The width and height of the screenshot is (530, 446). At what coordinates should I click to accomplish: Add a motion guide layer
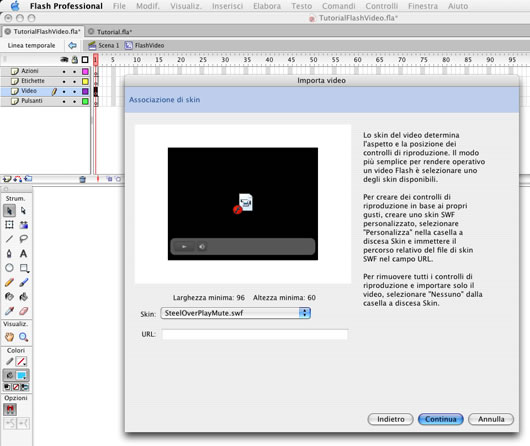18,179
